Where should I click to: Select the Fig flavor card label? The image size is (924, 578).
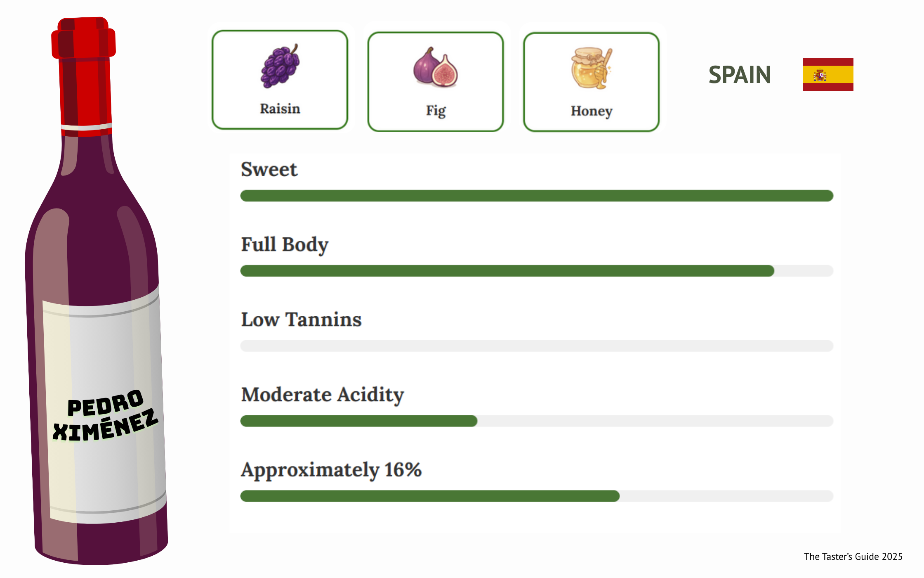point(436,111)
